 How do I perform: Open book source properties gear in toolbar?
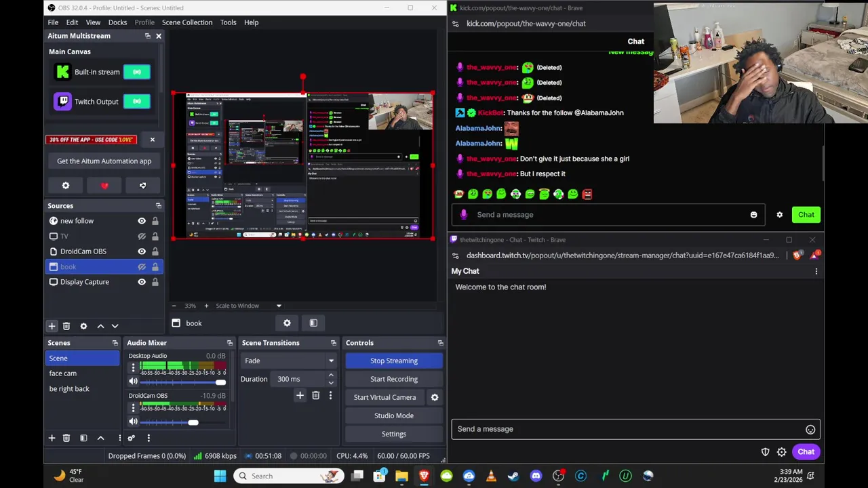click(287, 323)
